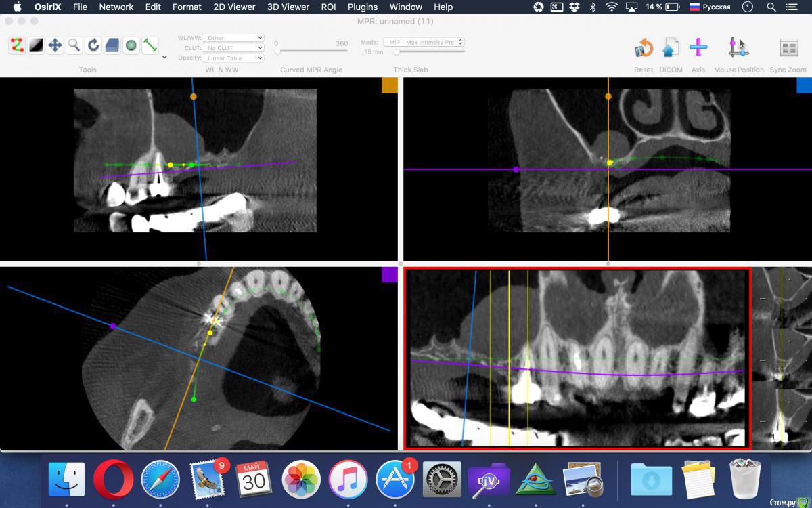Open Opera browser from the Dock
The height and width of the screenshot is (508, 812).
[112, 479]
